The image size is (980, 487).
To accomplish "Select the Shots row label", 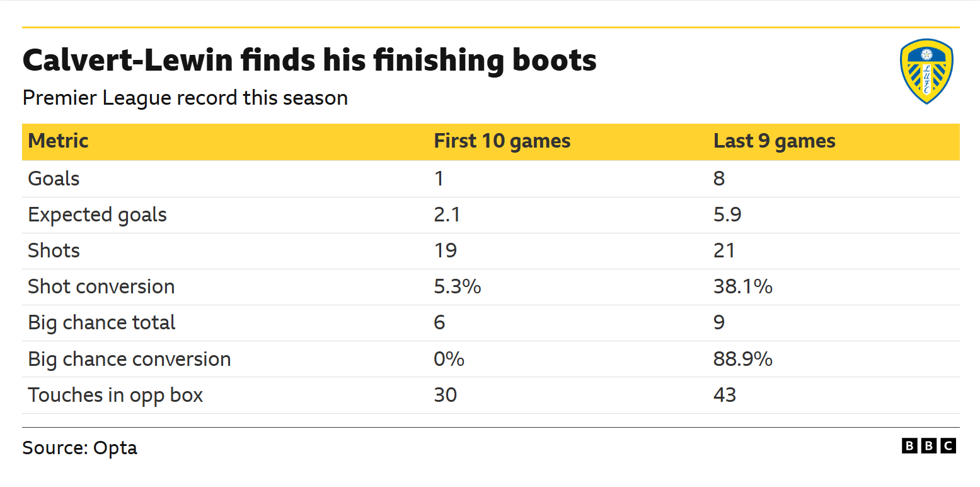I will coord(54,251).
